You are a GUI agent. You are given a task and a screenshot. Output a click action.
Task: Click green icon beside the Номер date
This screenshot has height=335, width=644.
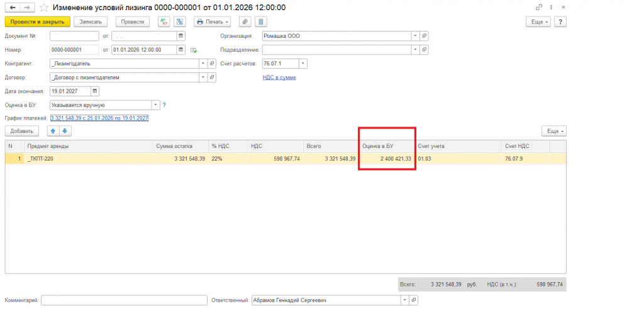point(194,50)
